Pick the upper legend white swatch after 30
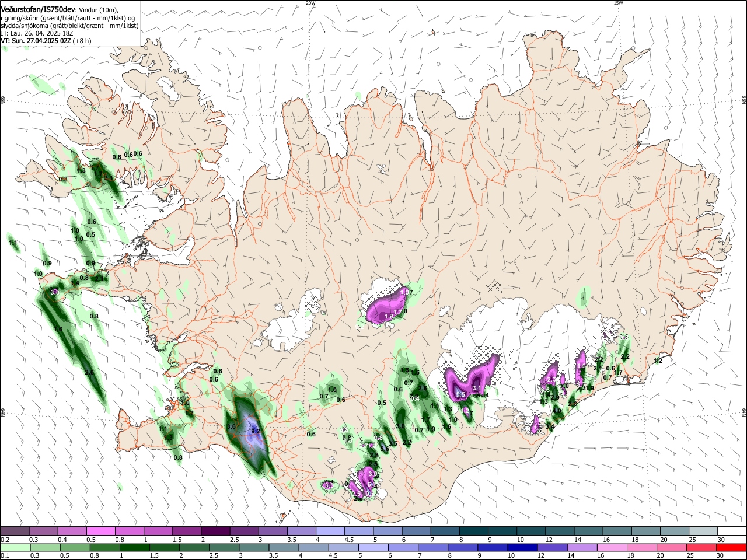This screenshot has height=560, width=747. point(732,531)
